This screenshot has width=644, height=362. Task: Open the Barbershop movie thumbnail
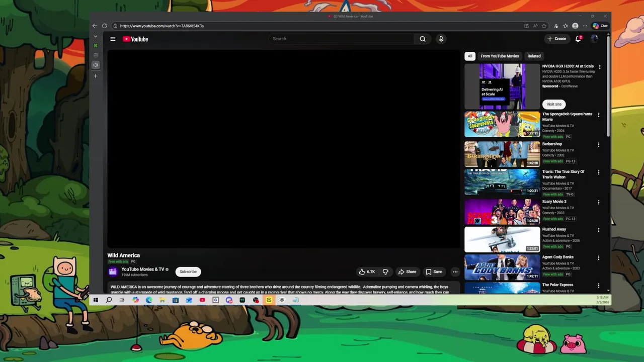click(502, 154)
